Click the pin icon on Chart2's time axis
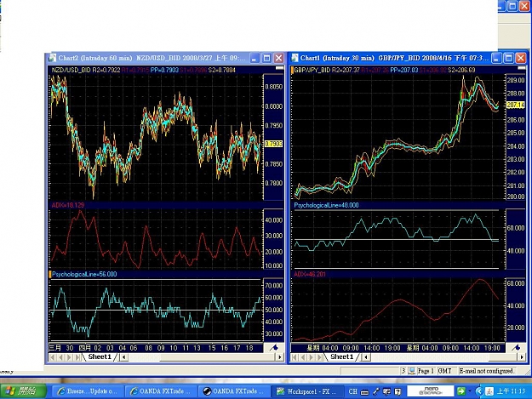This screenshot has height=399, width=532. [274, 347]
